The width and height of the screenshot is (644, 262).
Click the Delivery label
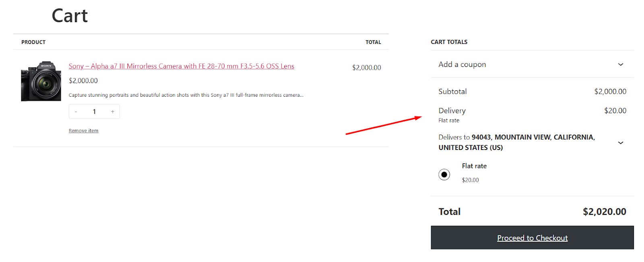452,110
